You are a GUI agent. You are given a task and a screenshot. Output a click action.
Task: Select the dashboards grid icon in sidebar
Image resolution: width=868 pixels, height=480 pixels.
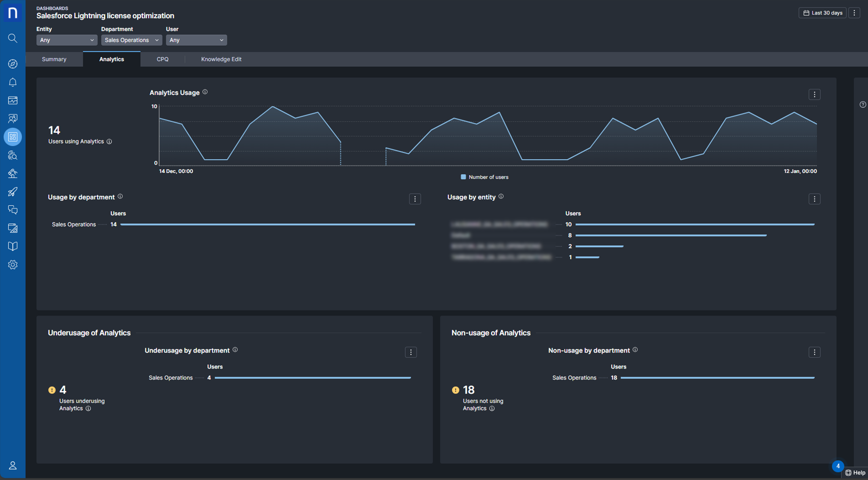click(13, 137)
